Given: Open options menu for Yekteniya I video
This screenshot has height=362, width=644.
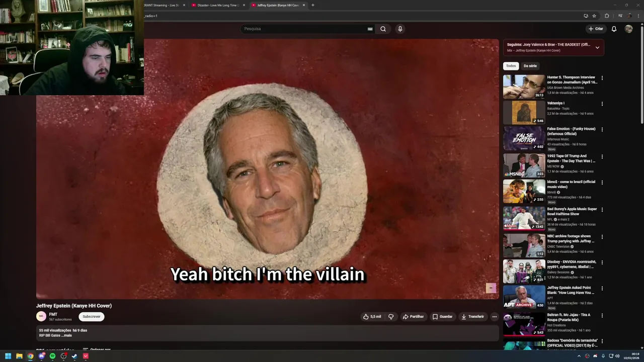Looking at the screenshot, I should (x=602, y=104).
